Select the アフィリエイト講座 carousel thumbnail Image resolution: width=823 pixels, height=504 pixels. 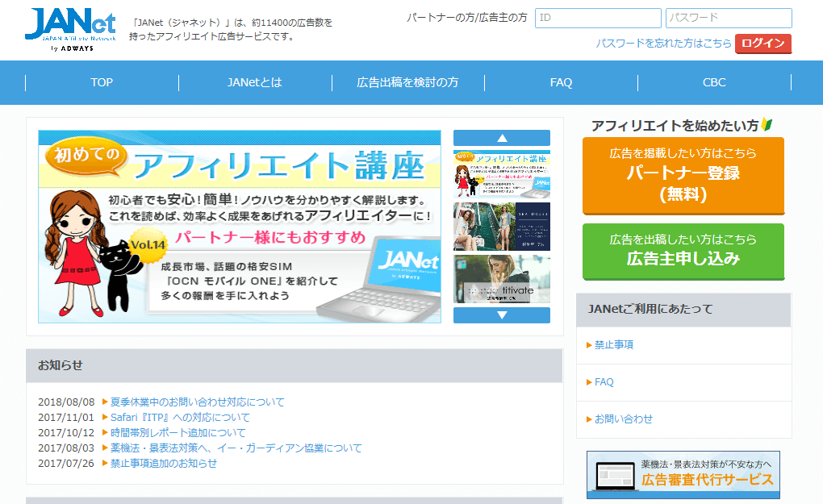click(502, 173)
